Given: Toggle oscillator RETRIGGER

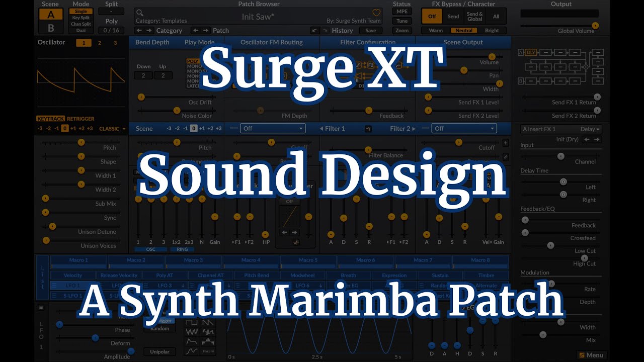Looking at the screenshot, I should [80, 119].
